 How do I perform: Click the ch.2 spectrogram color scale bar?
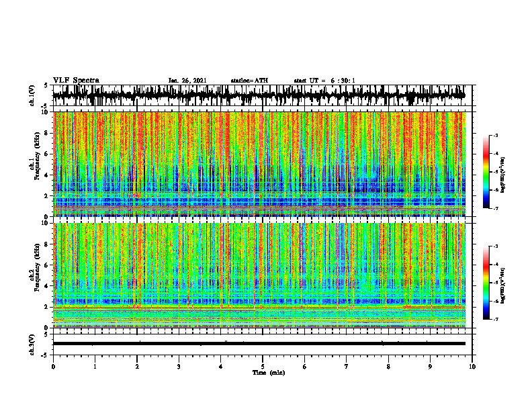(x=486, y=283)
